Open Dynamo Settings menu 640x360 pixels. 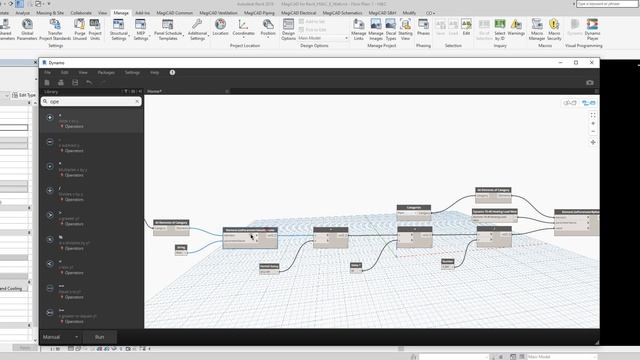[132, 72]
